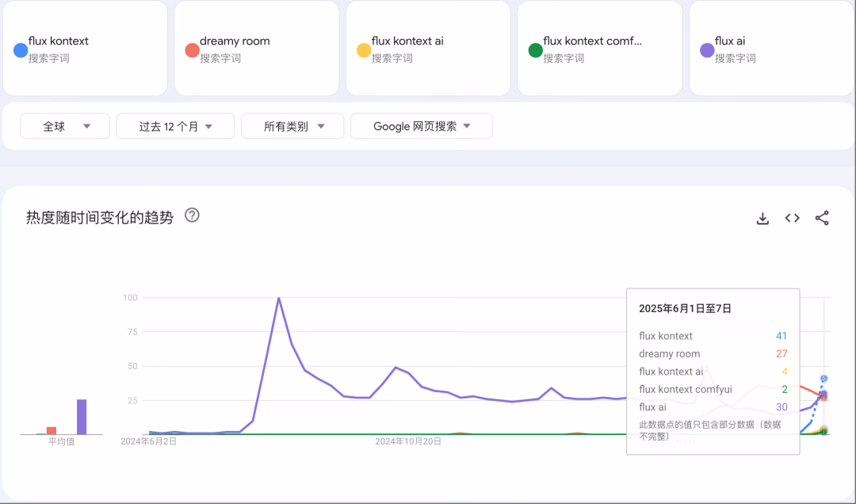Click the purple average bar for flux ai

click(82, 417)
